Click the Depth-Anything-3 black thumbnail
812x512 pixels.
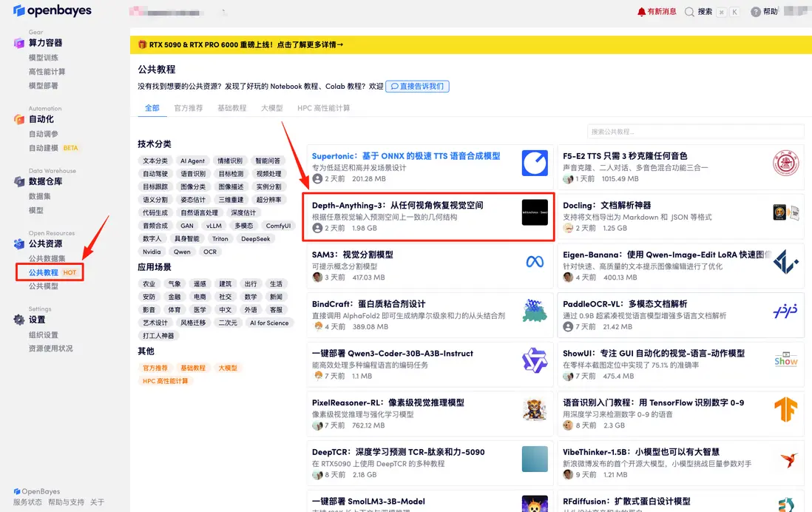pos(535,212)
